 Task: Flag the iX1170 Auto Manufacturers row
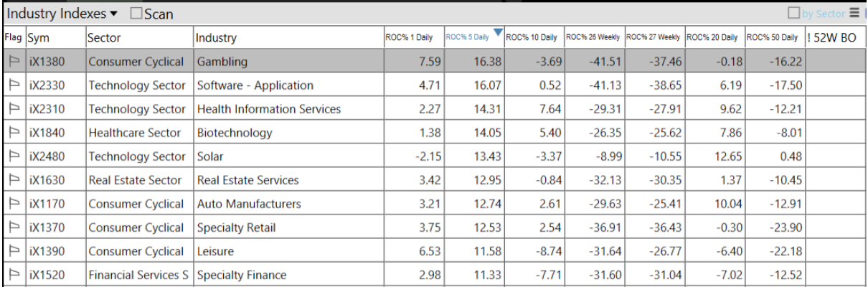pos(14,204)
